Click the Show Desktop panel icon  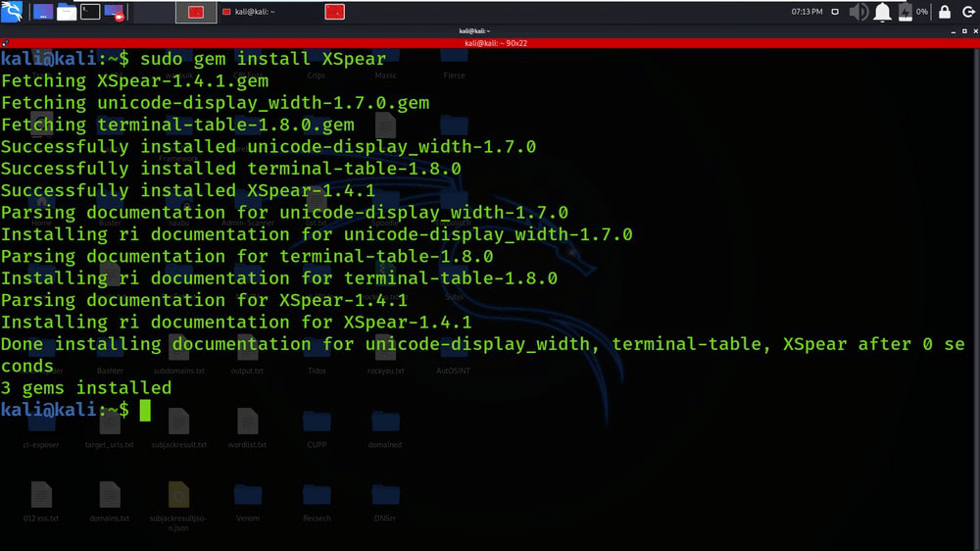[42, 12]
